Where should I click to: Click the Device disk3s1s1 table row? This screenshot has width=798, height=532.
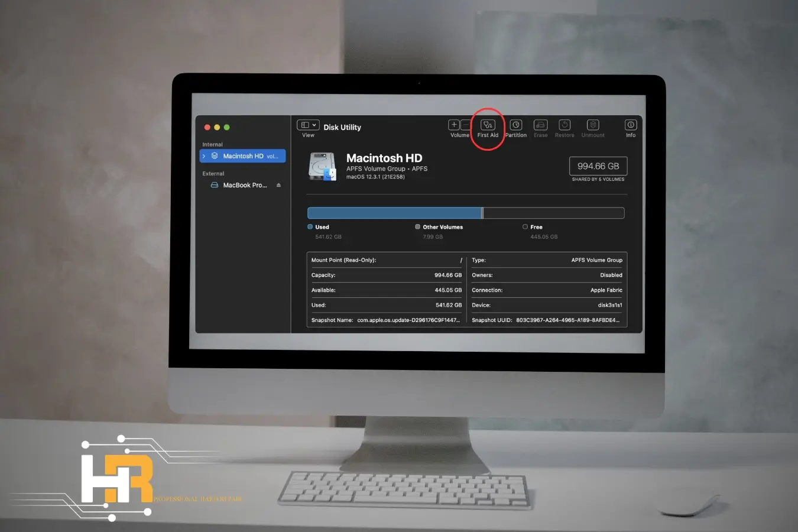547,305
